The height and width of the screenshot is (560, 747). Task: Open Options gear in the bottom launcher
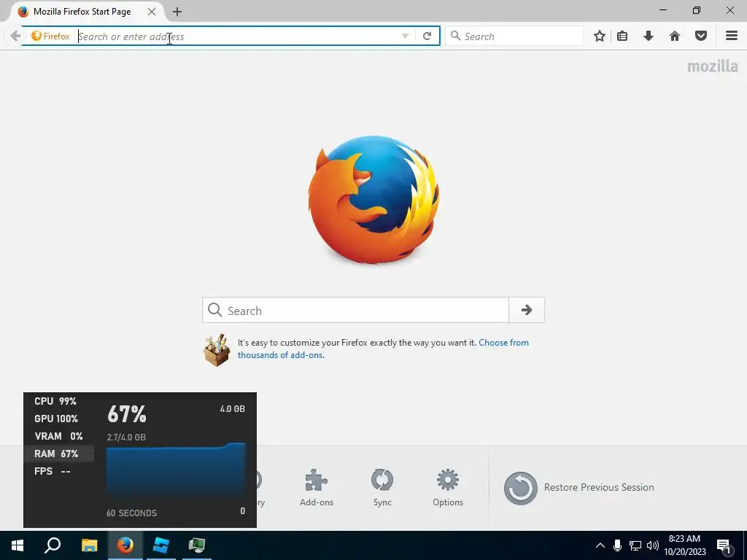pyautogui.click(x=448, y=488)
